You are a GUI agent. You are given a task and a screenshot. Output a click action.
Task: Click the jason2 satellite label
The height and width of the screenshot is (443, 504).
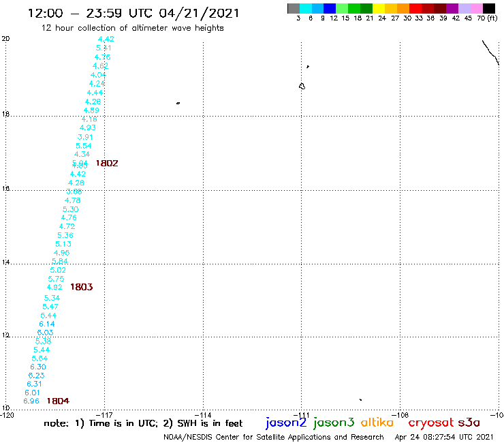[286, 423]
